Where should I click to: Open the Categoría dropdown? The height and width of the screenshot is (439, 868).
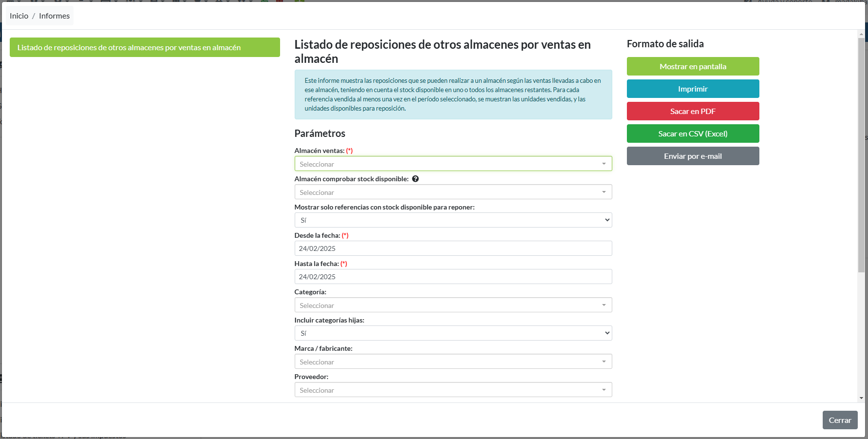tap(453, 305)
